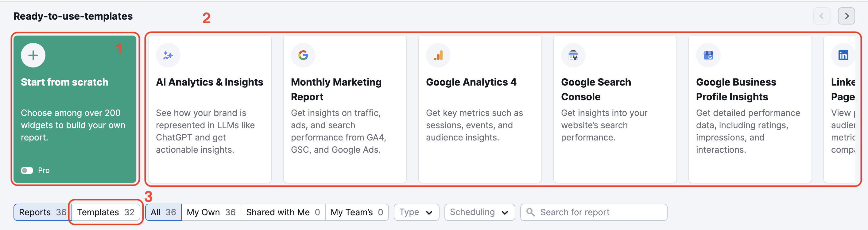Select the Reports tab
868x230 pixels.
click(41, 212)
